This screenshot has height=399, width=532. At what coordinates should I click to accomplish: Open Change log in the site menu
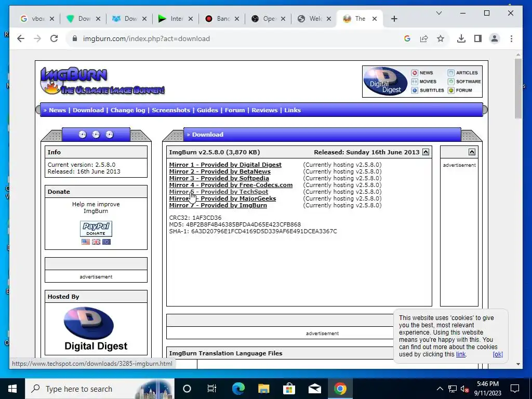click(x=128, y=110)
